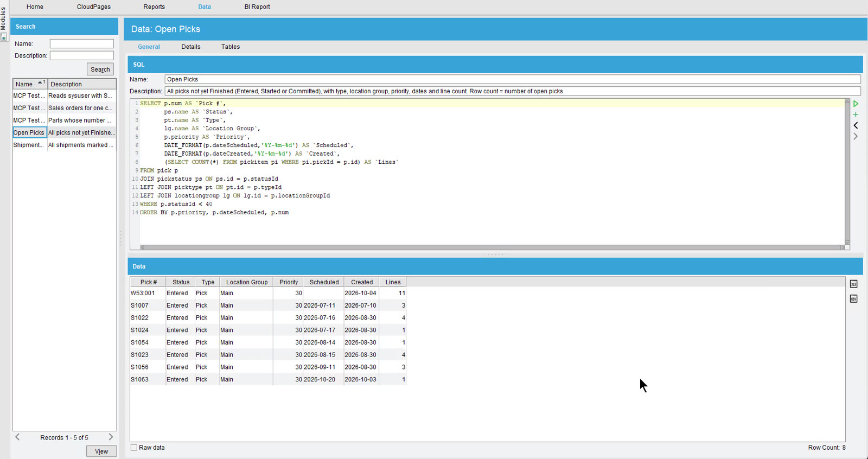Click the Search button
This screenshot has width=868, height=459.
(100, 69)
